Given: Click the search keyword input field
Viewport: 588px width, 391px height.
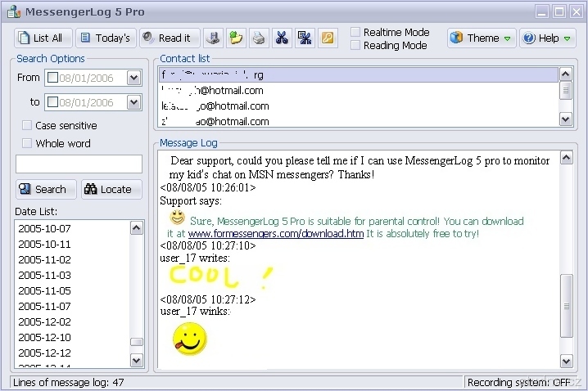Looking at the screenshot, I should 79,164.
